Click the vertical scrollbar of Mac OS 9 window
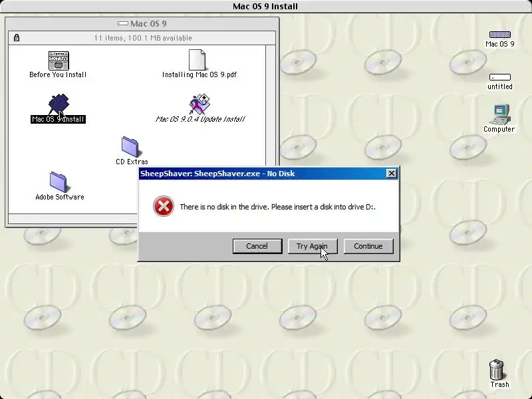This screenshot has height=399, width=532. [x=270, y=129]
